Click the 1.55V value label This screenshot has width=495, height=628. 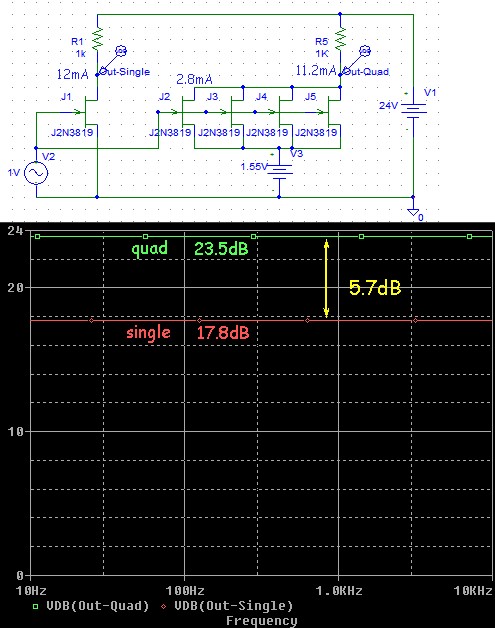pyautogui.click(x=254, y=166)
